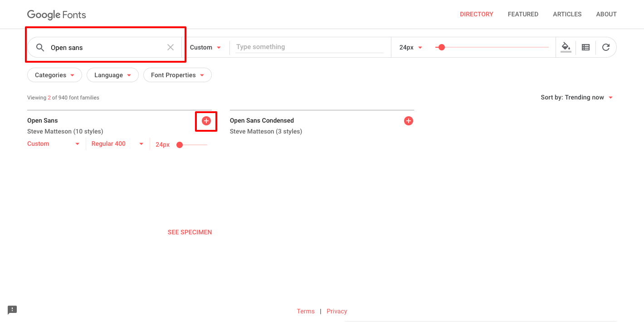Open the Language filter dropdown
Screen dimensions: 644x322
(112, 75)
